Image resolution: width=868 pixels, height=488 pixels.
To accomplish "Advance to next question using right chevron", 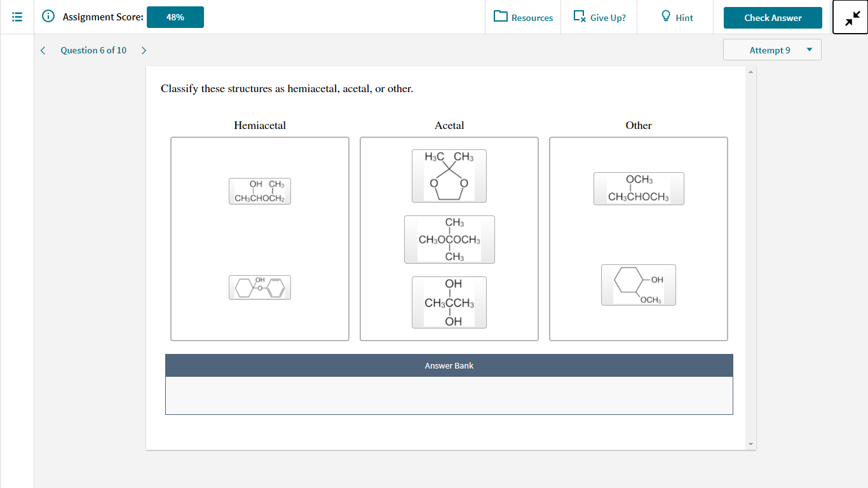I will coord(144,50).
